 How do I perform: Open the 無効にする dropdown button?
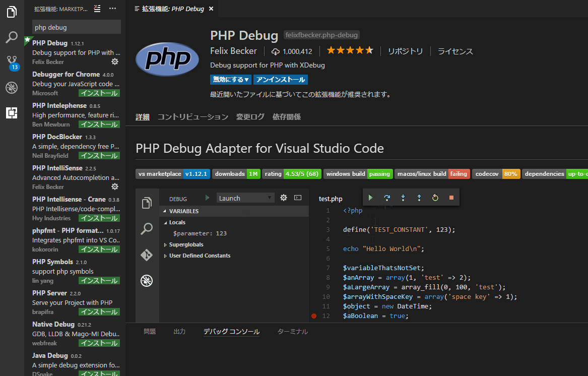[231, 80]
